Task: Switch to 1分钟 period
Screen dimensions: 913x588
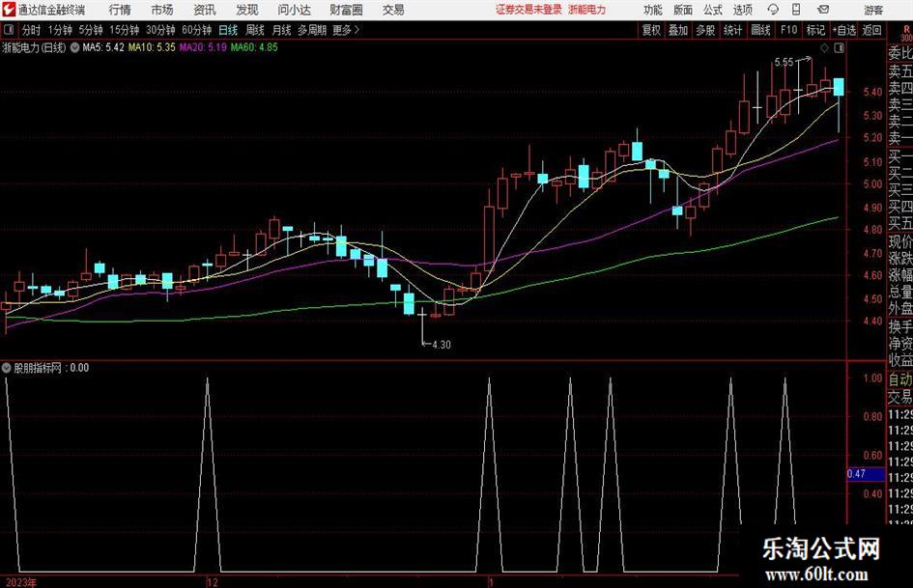Action: pyautogui.click(x=60, y=30)
